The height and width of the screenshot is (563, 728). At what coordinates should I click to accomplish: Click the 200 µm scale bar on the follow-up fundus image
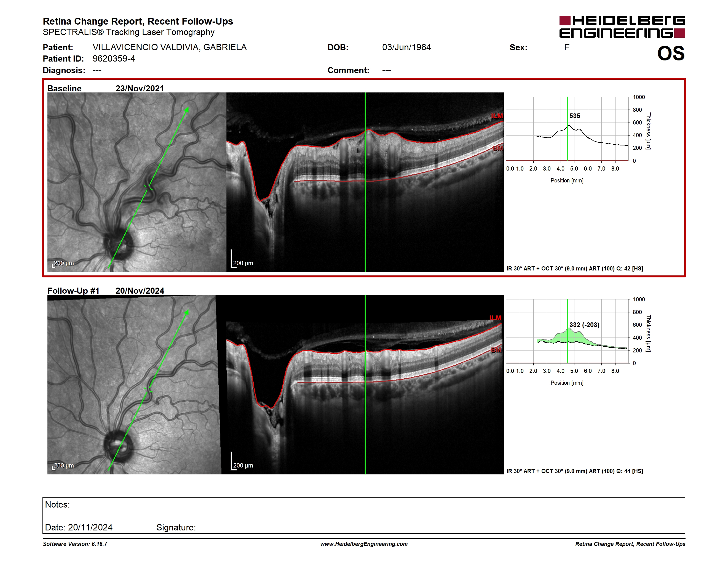(63, 466)
